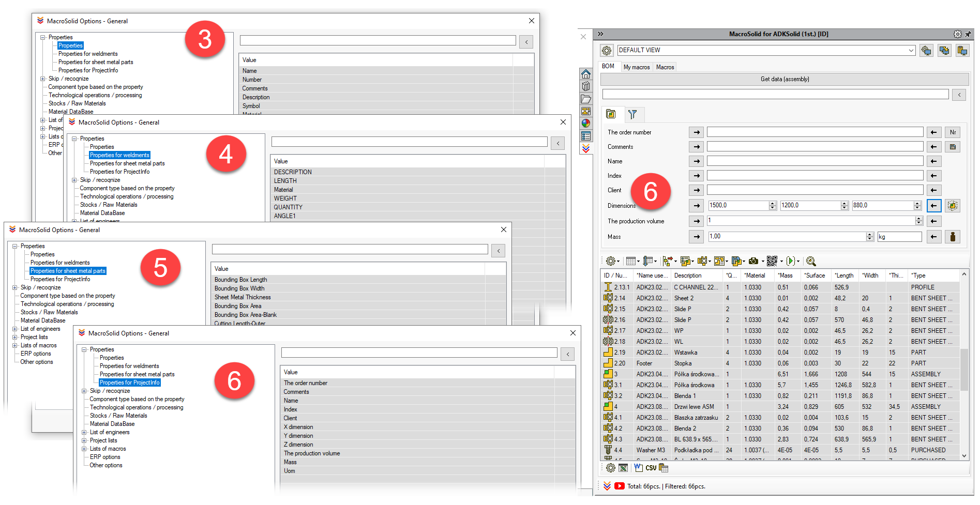Click the save icon in the Comments row

pyautogui.click(x=953, y=147)
